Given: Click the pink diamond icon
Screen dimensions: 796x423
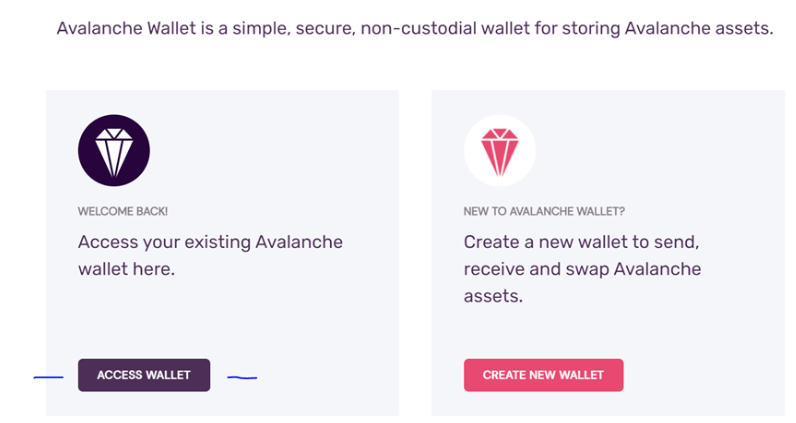Looking at the screenshot, I should coord(500,150).
